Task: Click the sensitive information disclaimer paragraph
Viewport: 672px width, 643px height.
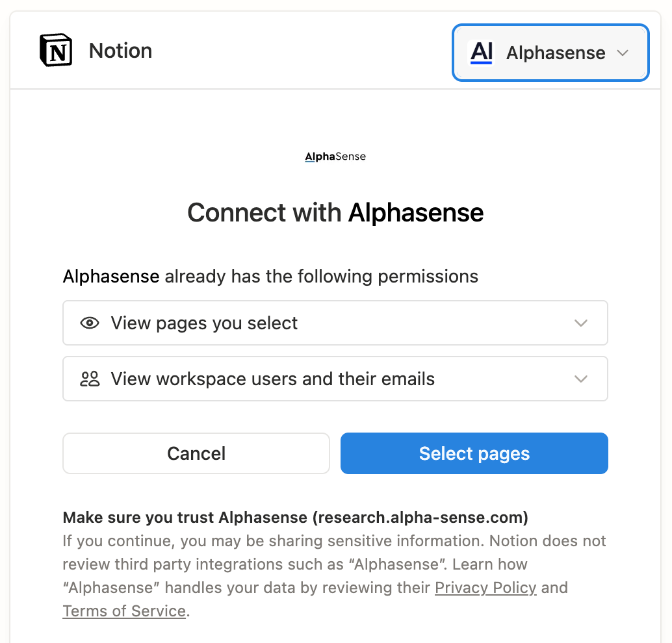Action: pos(334,564)
